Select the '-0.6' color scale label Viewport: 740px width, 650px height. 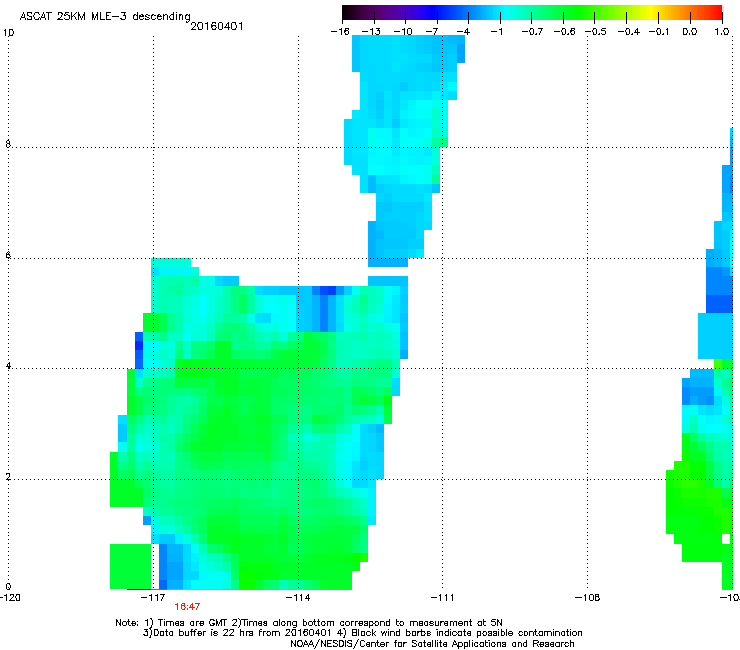(x=564, y=32)
